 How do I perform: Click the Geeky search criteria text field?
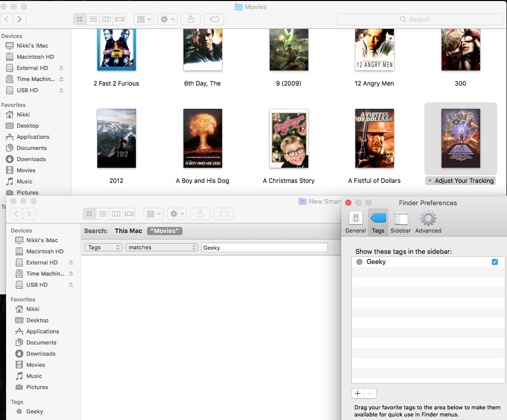[x=265, y=247]
